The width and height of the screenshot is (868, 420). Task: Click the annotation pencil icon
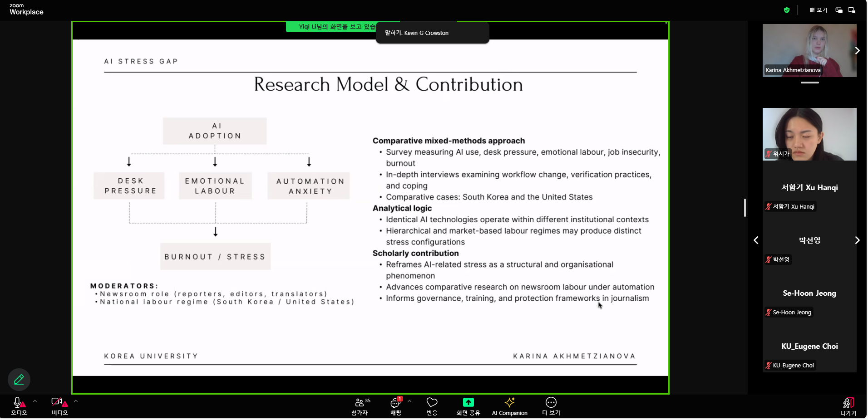pyautogui.click(x=19, y=380)
